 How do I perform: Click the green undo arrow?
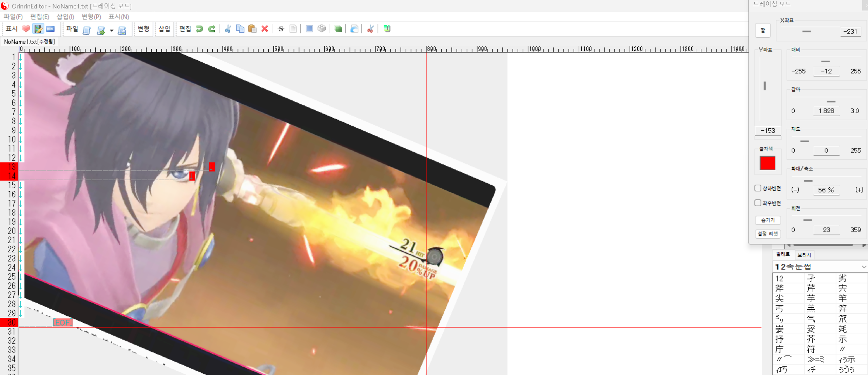(199, 29)
